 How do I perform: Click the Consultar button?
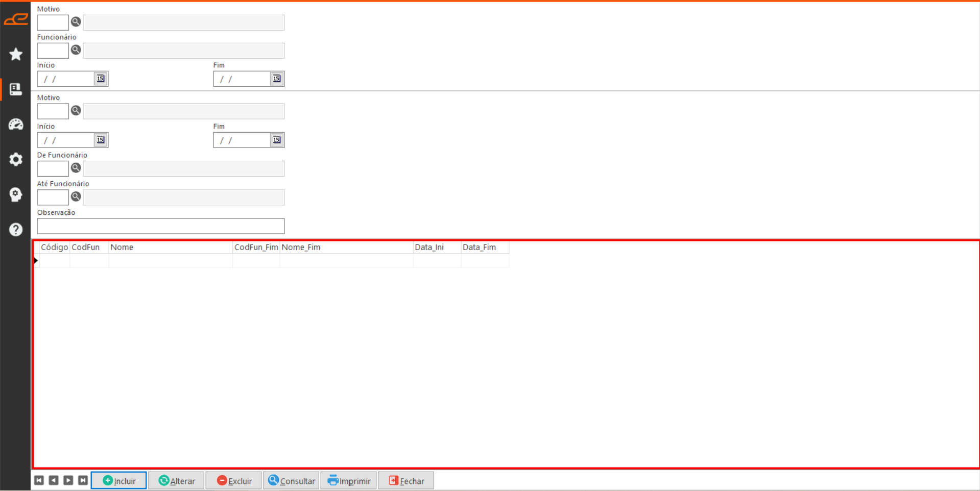tap(291, 481)
